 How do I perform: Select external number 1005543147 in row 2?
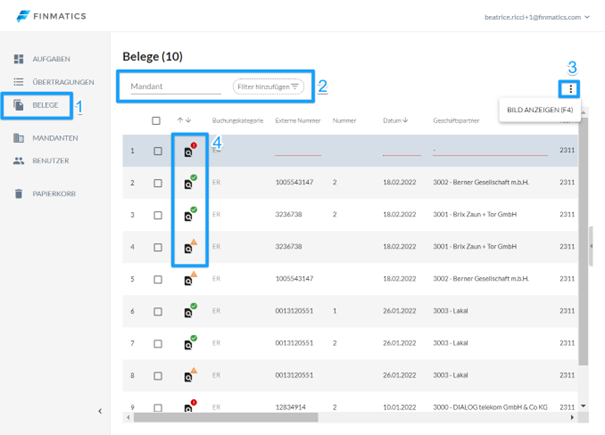pyautogui.click(x=294, y=182)
